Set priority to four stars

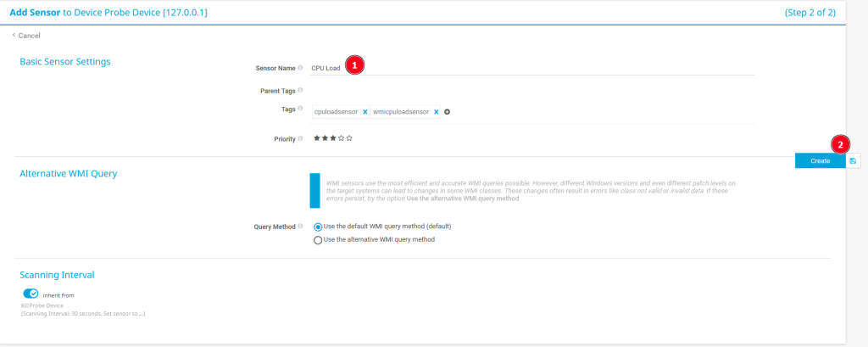(x=342, y=138)
